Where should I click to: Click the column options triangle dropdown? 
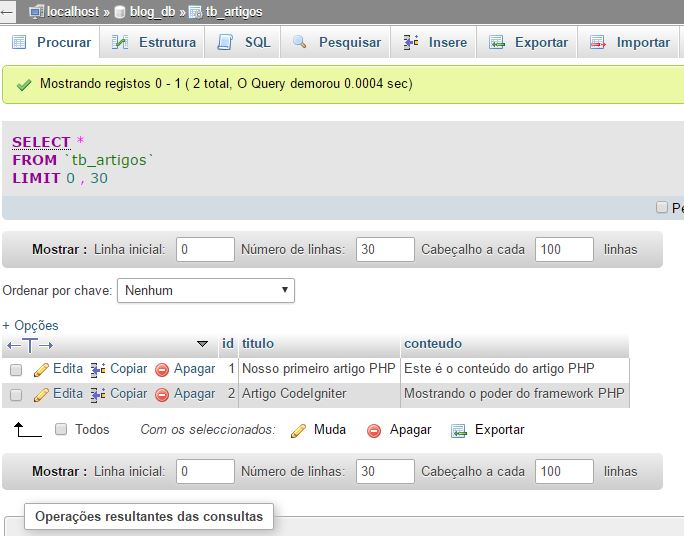(x=202, y=344)
